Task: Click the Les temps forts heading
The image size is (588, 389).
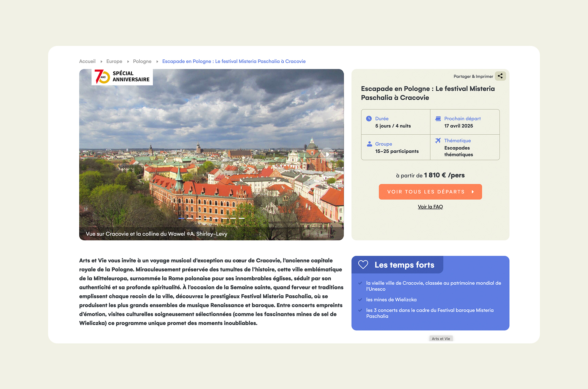Action: [404, 265]
